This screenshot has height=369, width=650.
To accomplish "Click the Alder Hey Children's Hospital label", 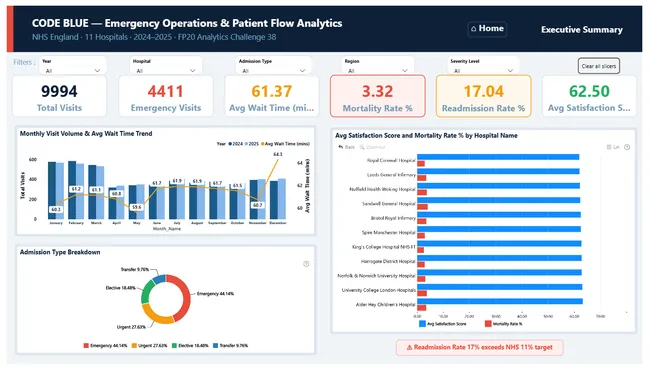I will click(386, 305).
